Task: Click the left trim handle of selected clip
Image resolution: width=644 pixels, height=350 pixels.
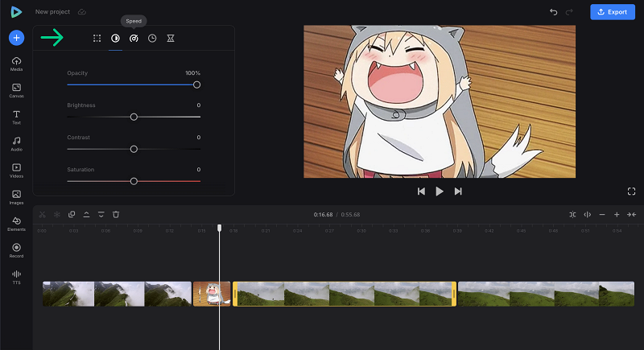Action: tap(235, 294)
